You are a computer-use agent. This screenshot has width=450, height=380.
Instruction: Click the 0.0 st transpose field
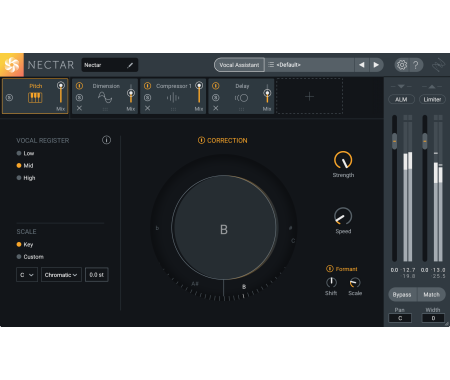coord(97,275)
